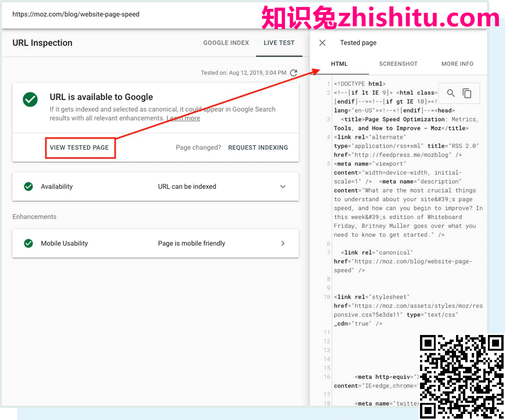The height and width of the screenshot is (420, 505).
Task: Click the 'URL is available to Google' heading
Action: pos(101,97)
